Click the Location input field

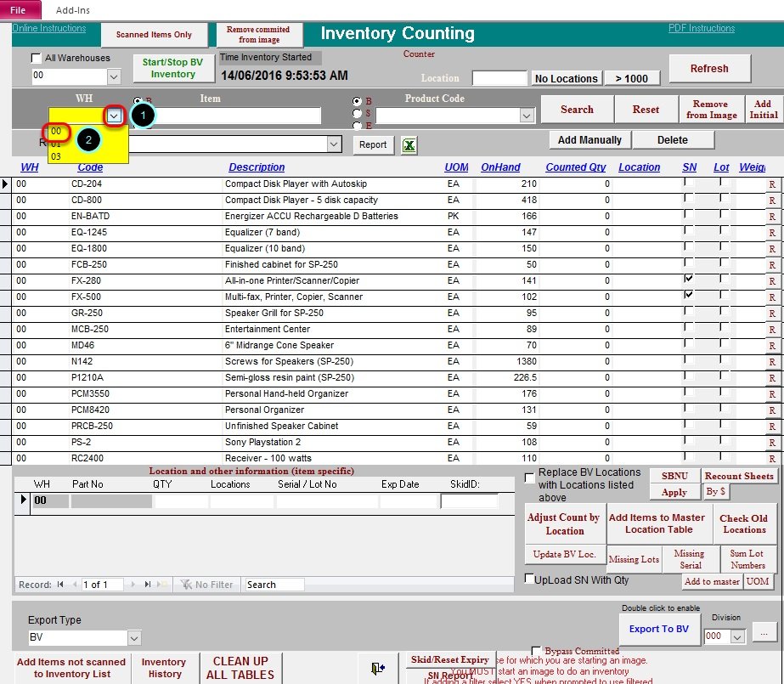[499, 79]
